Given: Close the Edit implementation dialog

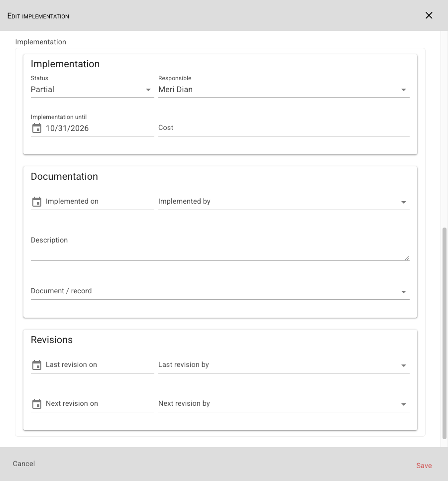Looking at the screenshot, I should coord(429,15).
